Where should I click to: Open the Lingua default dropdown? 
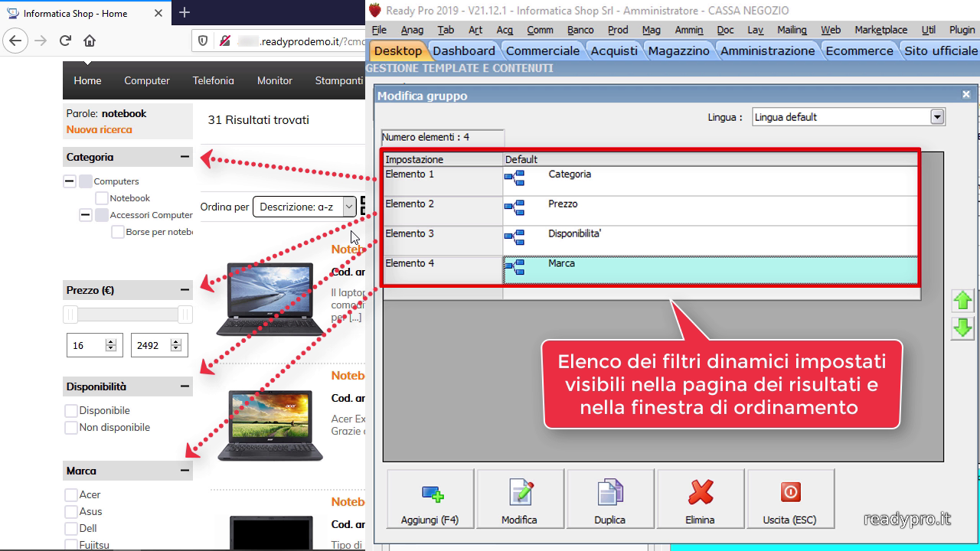[937, 117]
